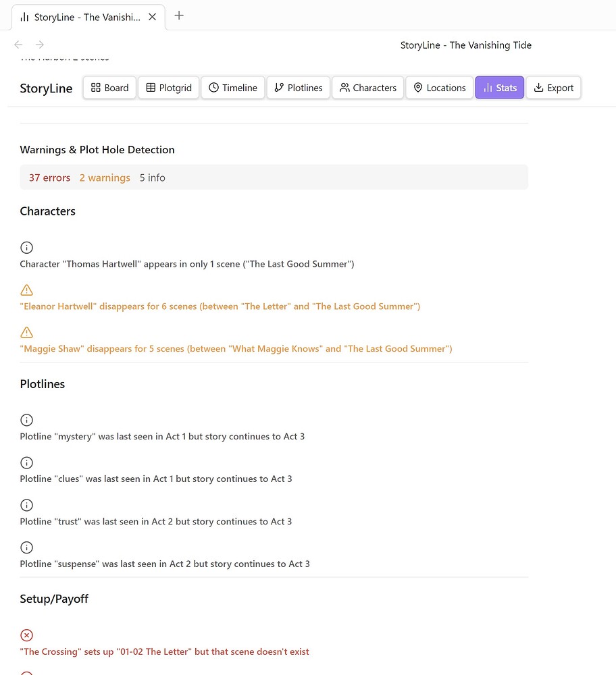Viewport: 616px width, 675px height.
Task: Click the 37 errors filter
Action: pos(49,178)
